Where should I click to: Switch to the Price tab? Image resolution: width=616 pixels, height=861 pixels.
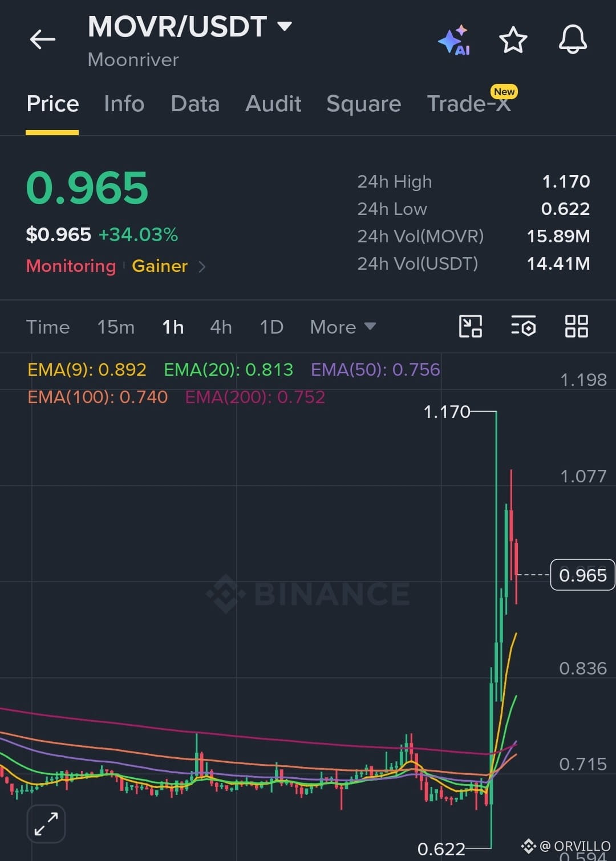pyautogui.click(x=52, y=104)
